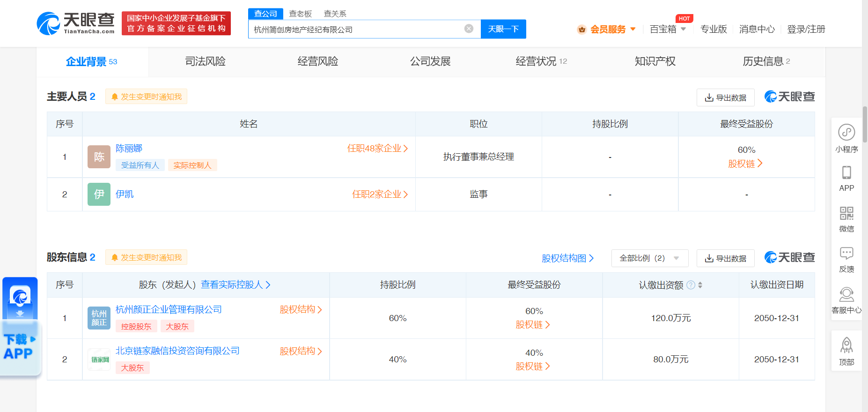This screenshot has height=412, width=868.
Task: Export 股东信息 data with 导出数据 button
Action: (725, 258)
